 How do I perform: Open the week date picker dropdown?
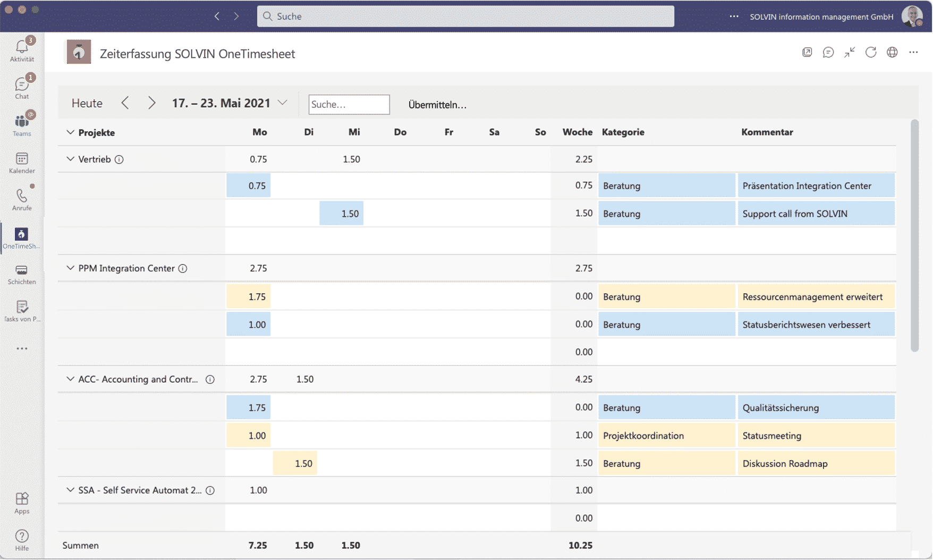[x=283, y=103]
